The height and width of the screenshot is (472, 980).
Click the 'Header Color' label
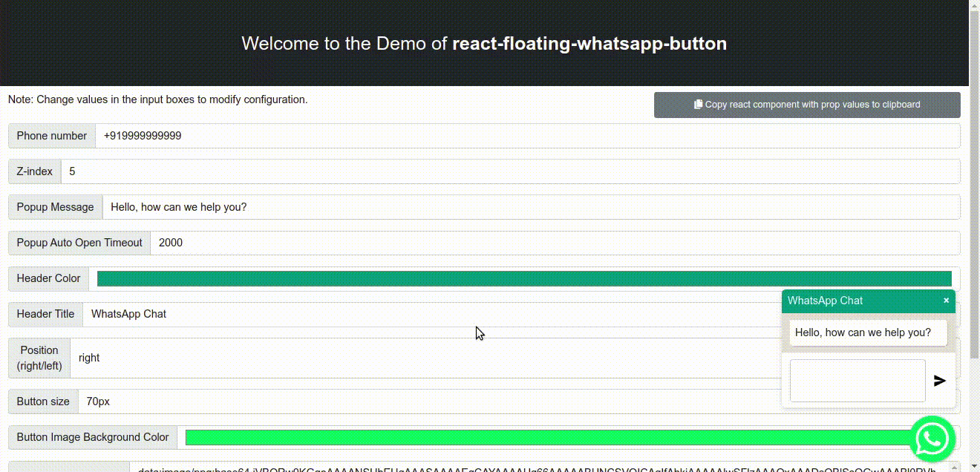48,278
